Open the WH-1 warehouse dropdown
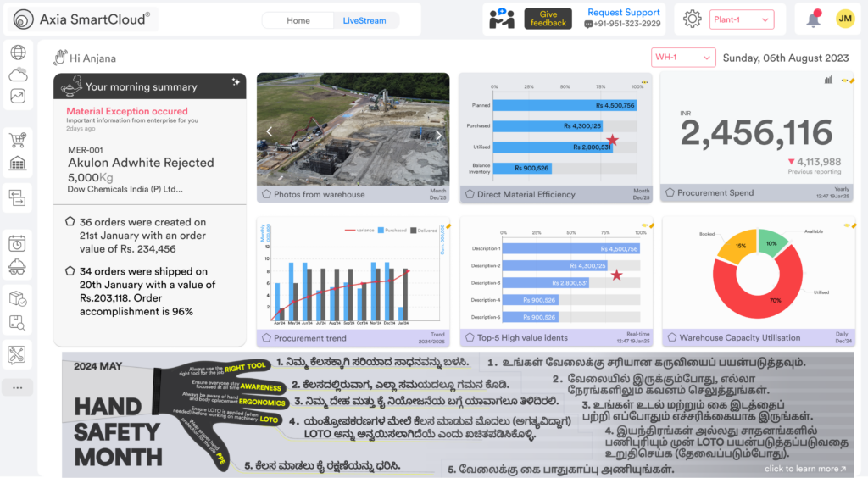This screenshot has width=868, height=478. tap(682, 58)
